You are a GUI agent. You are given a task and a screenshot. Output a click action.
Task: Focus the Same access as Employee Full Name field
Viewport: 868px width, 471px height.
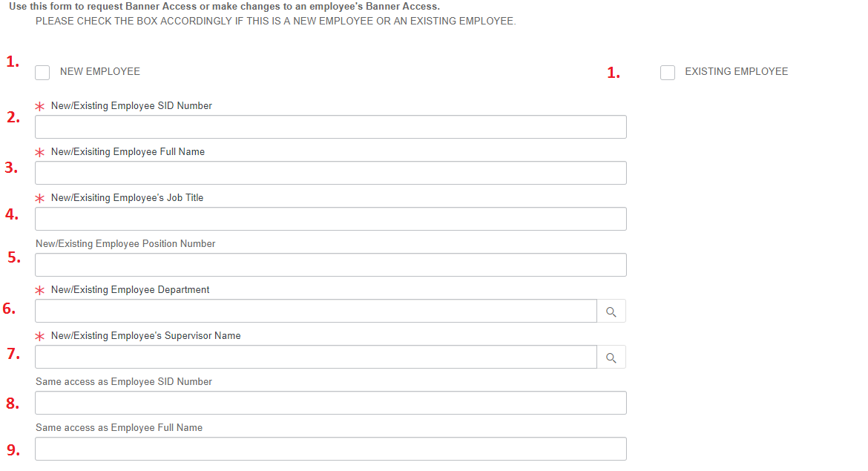[330, 449]
